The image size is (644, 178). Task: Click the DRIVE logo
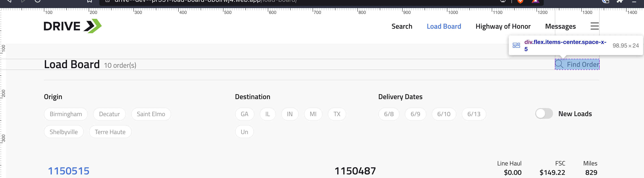pyautogui.click(x=73, y=26)
